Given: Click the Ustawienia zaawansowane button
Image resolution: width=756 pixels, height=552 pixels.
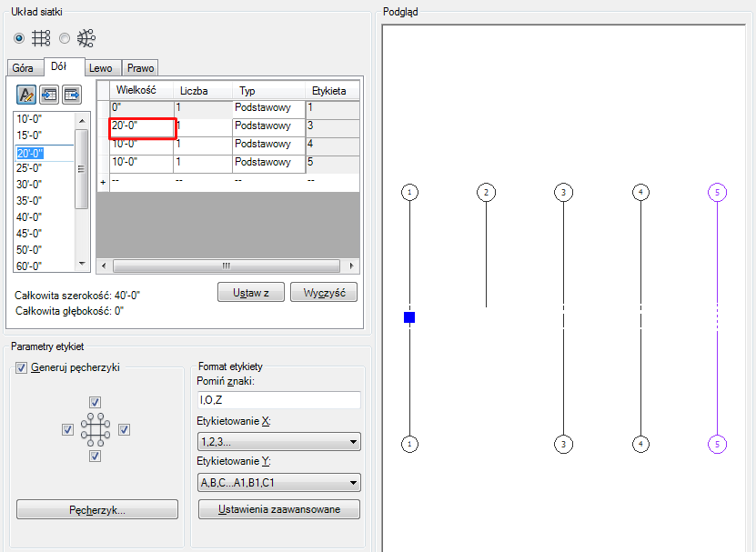Looking at the screenshot, I should pyautogui.click(x=279, y=509).
